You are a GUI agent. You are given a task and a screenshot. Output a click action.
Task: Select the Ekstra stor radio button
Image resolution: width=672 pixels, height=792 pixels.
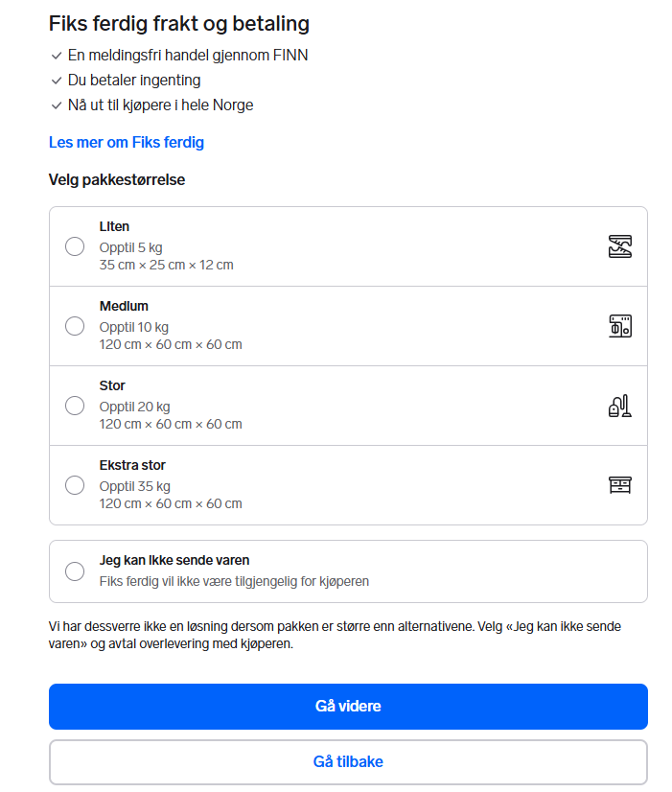coord(75,485)
